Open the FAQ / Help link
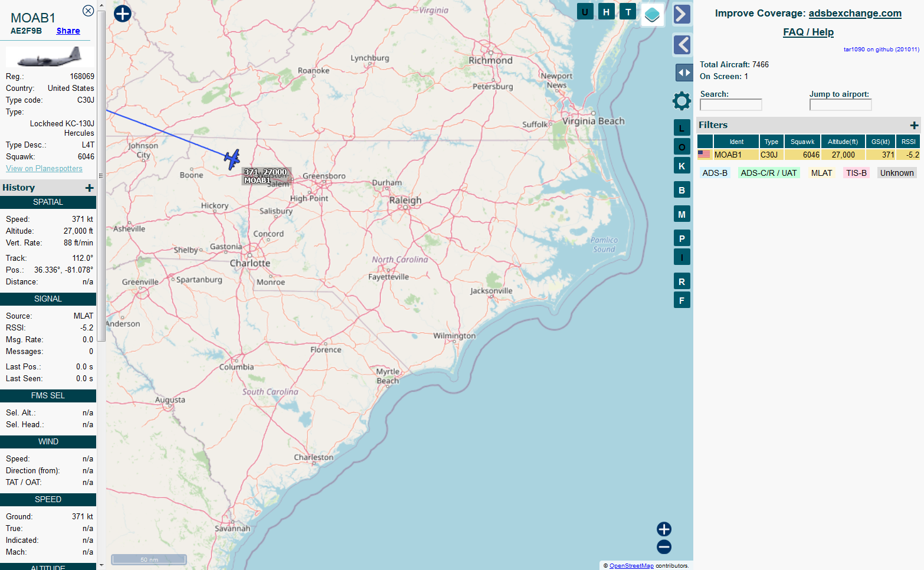Screen dimensions: 924x570 click(808, 32)
